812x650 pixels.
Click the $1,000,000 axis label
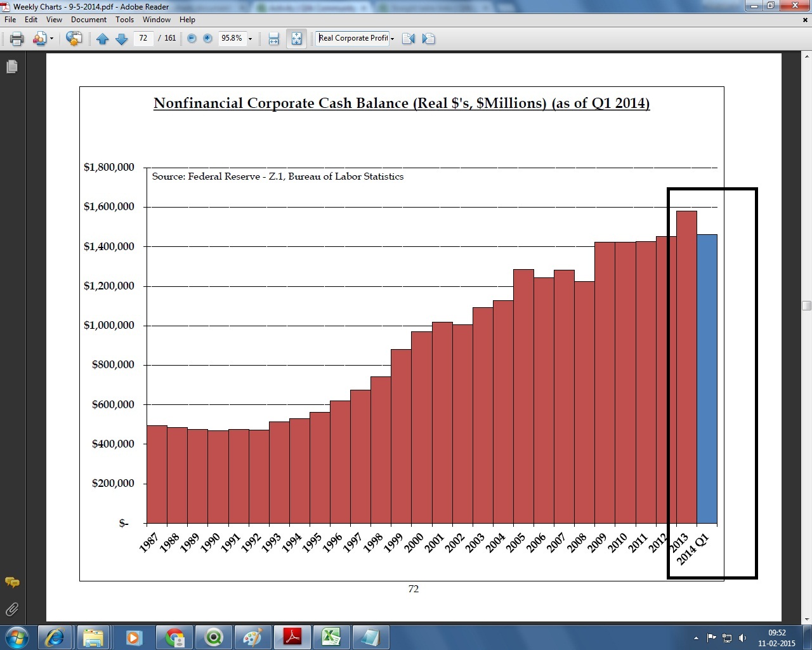(x=109, y=325)
